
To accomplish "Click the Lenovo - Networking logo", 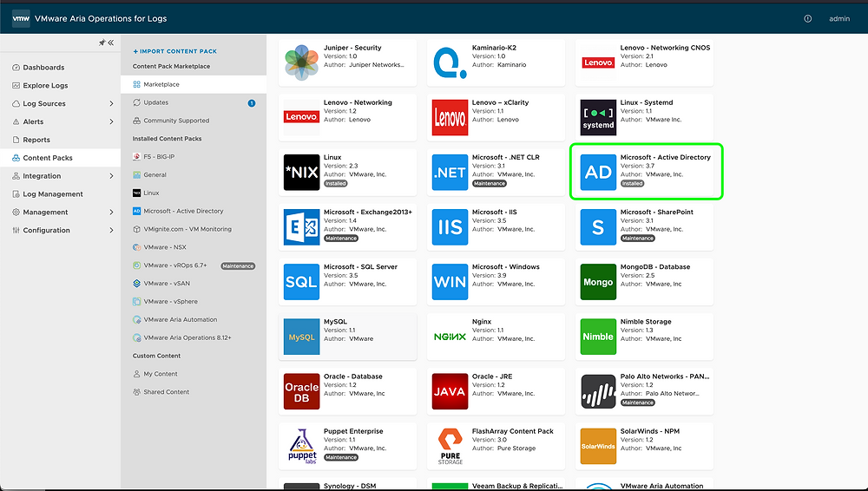I will [302, 117].
